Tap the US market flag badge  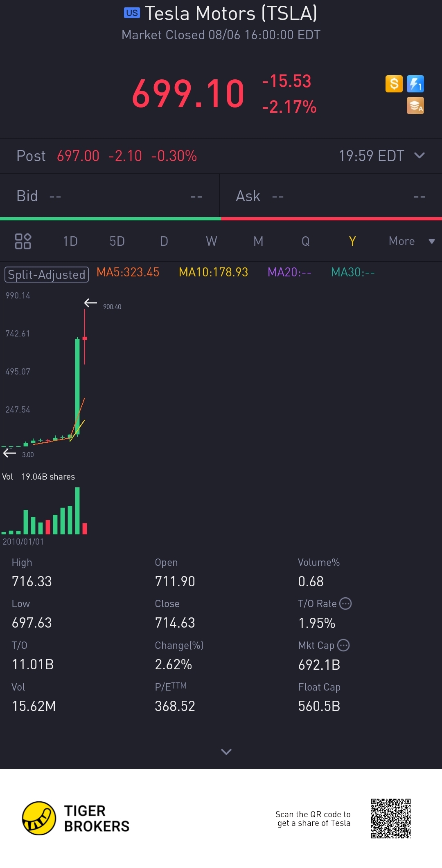132,13
